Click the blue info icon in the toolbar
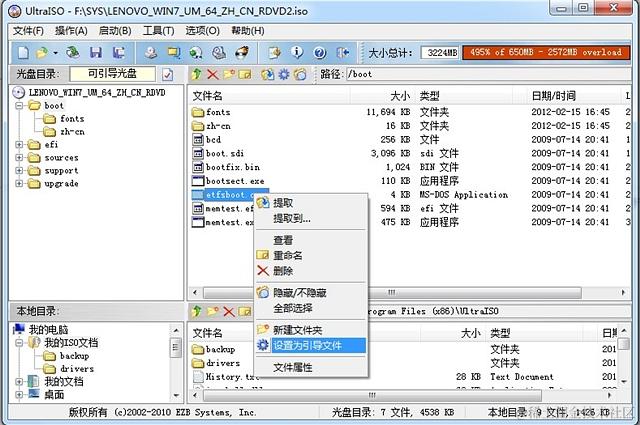 click(297, 52)
